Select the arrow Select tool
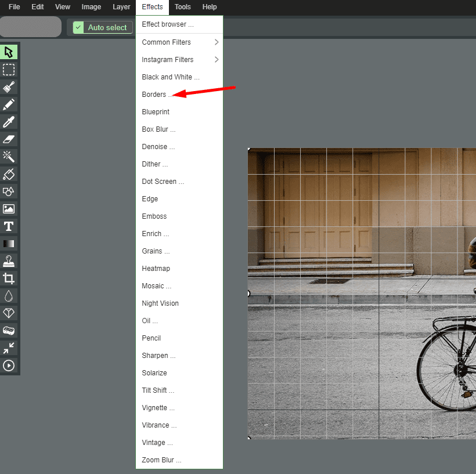The image size is (476, 474). point(9,52)
